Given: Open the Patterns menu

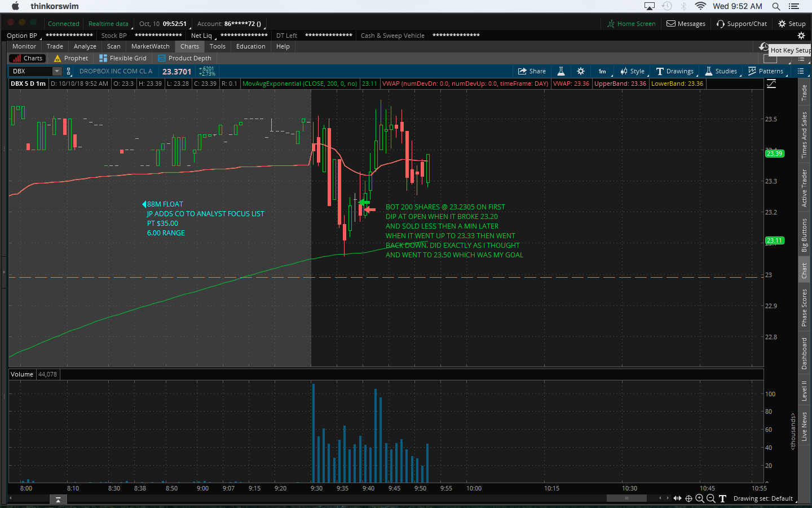Looking at the screenshot, I should (x=766, y=71).
